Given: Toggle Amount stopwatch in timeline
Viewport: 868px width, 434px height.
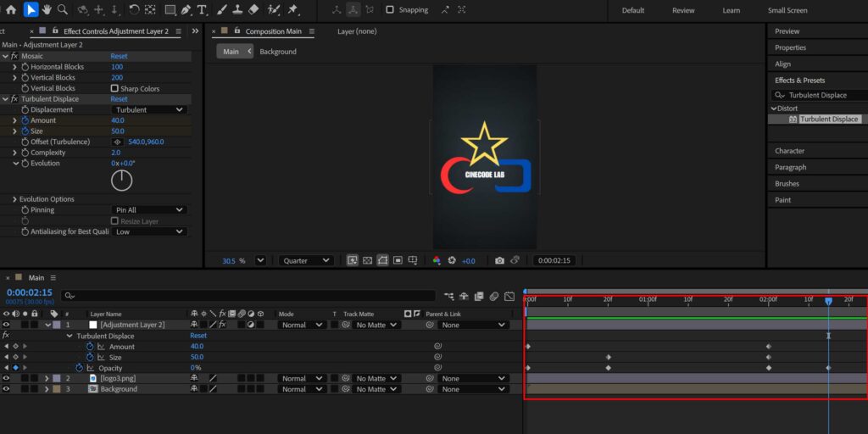Looking at the screenshot, I should pos(90,347).
